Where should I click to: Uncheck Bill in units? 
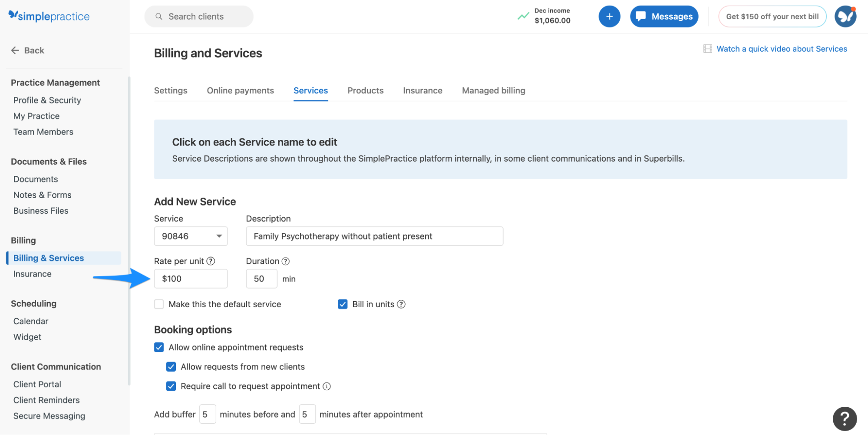(343, 304)
